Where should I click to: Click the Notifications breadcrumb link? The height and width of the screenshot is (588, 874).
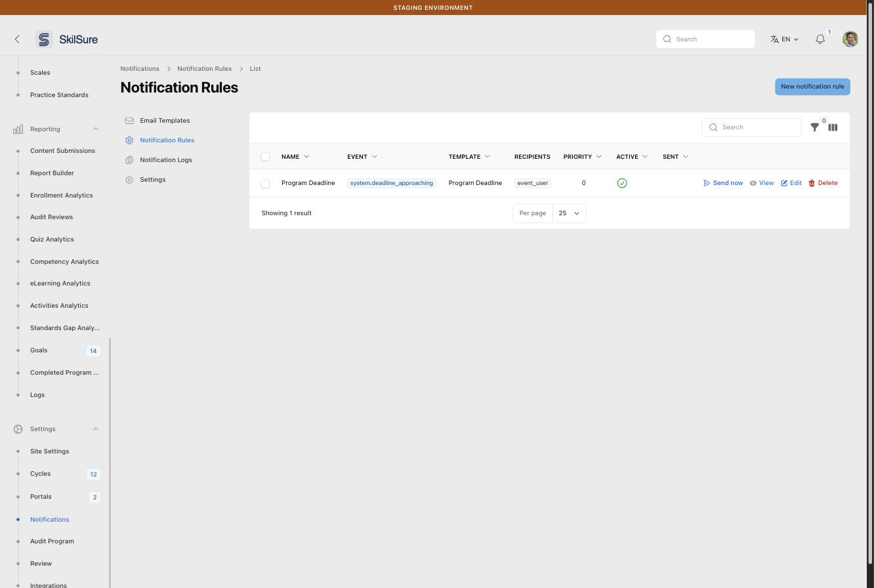[140, 69]
